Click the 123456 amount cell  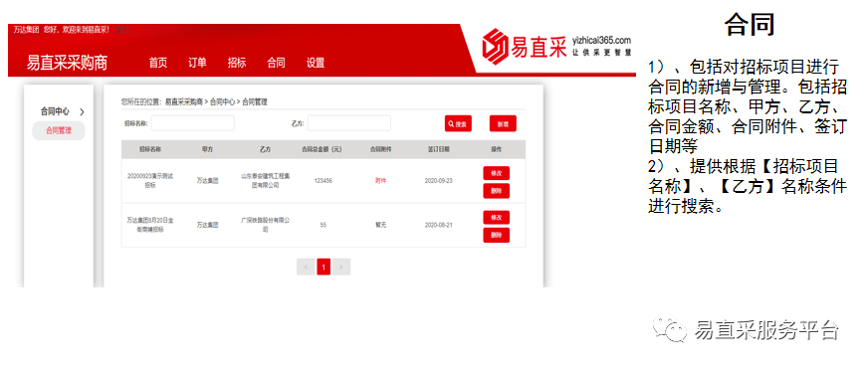point(323,181)
